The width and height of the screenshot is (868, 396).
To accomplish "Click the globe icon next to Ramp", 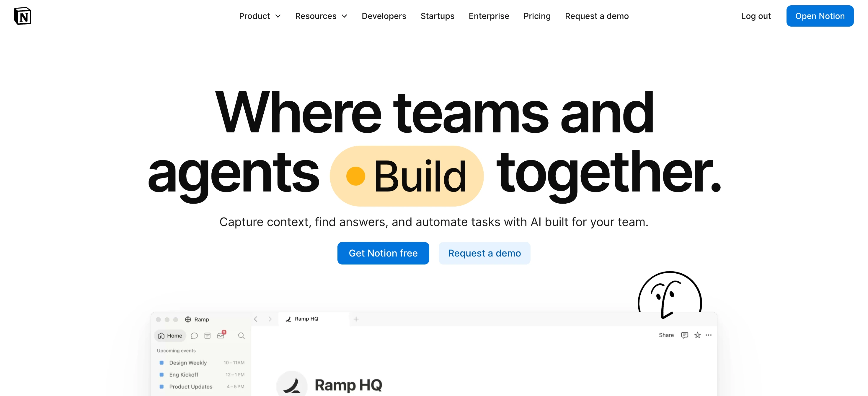I will (188, 319).
